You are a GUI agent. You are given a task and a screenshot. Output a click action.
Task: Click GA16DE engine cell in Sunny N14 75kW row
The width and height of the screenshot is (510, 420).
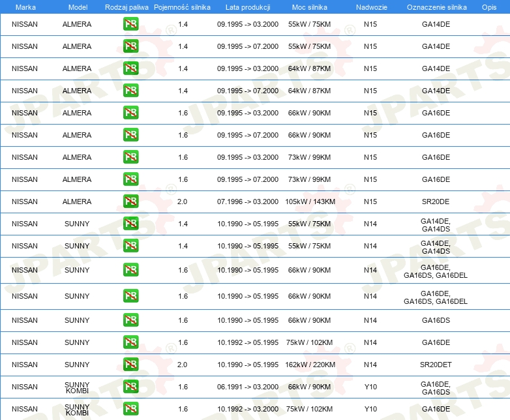[436, 342]
